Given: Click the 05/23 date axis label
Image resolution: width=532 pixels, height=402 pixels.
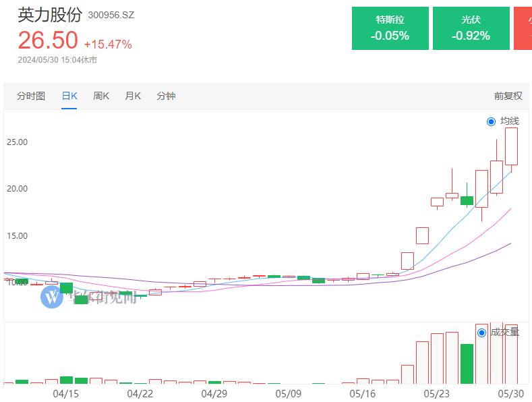Looking at the screenshot, I should point(437,394).
